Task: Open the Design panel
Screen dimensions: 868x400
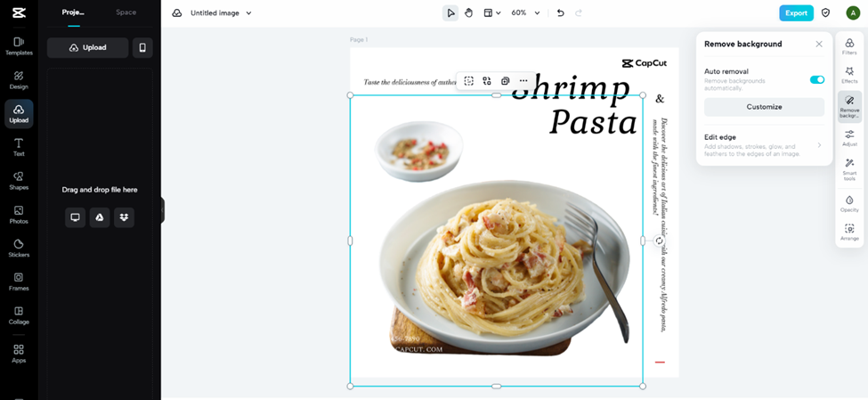Action: pyautogui.click(x=19, y=80)
